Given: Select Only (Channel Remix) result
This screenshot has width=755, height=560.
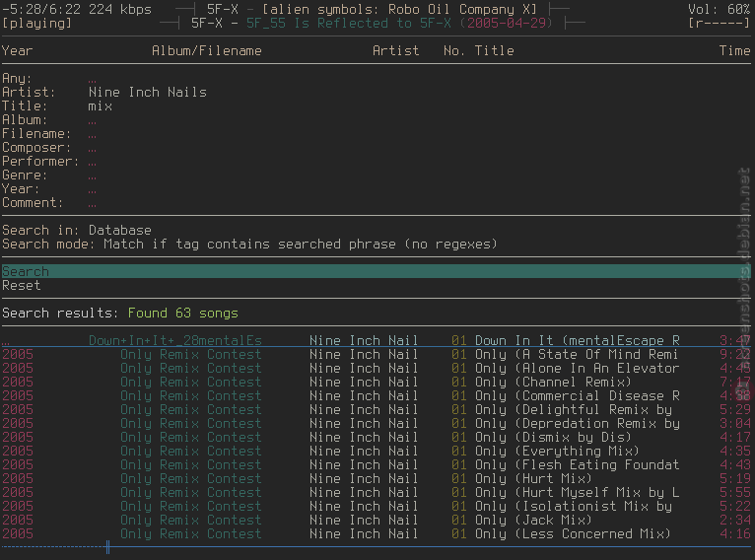Looking at the screenshot, I should click(376, 382).
